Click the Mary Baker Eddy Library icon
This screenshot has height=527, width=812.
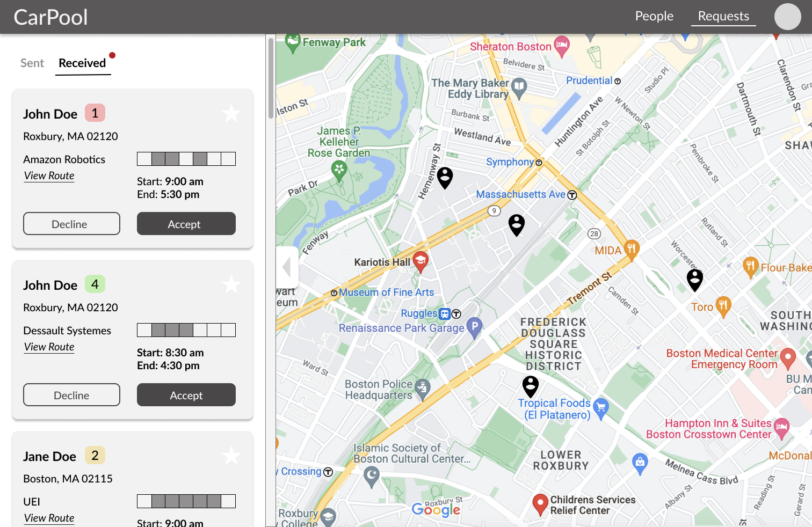(519, 89)
